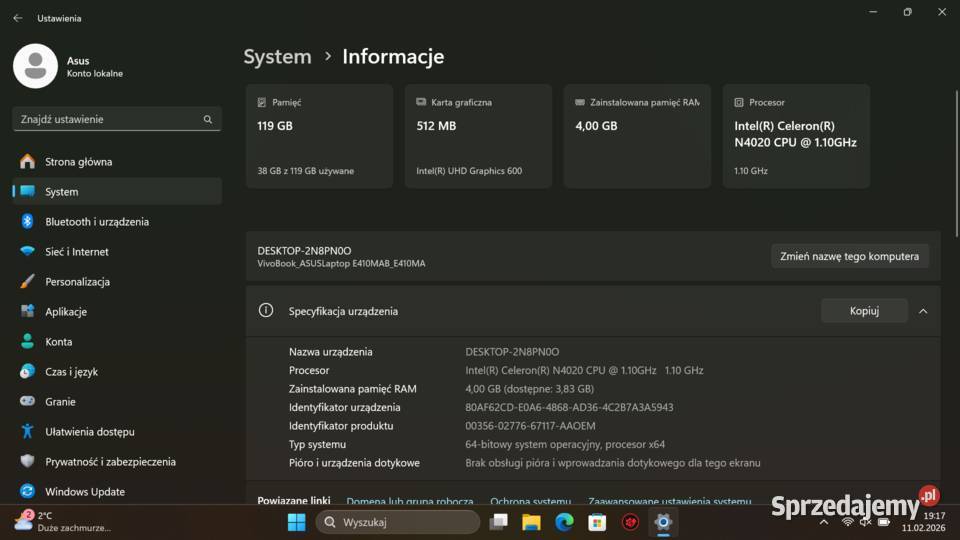960x540 pixels.
Task: Open the Asus local account profile
Action: (x=69, y=66)
